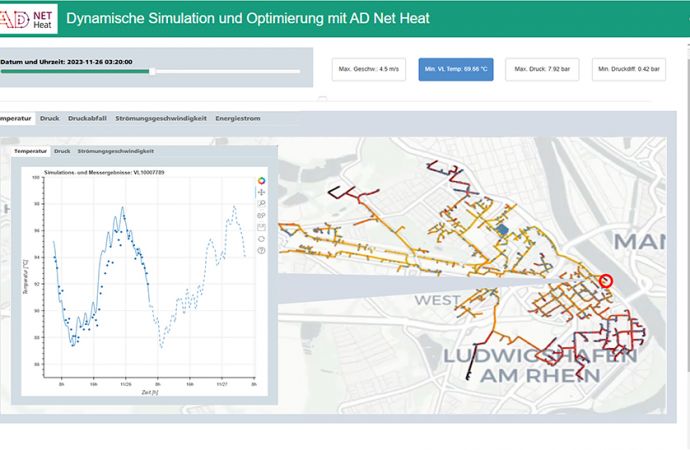
Task: Click the red circle marker on the map
Action: point(606,281)
